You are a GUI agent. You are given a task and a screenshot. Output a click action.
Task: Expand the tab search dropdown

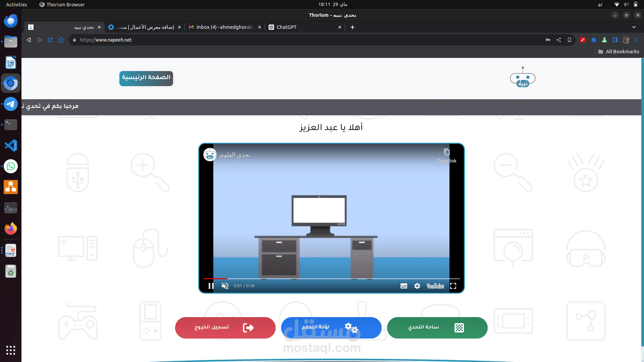click(634, 27)
